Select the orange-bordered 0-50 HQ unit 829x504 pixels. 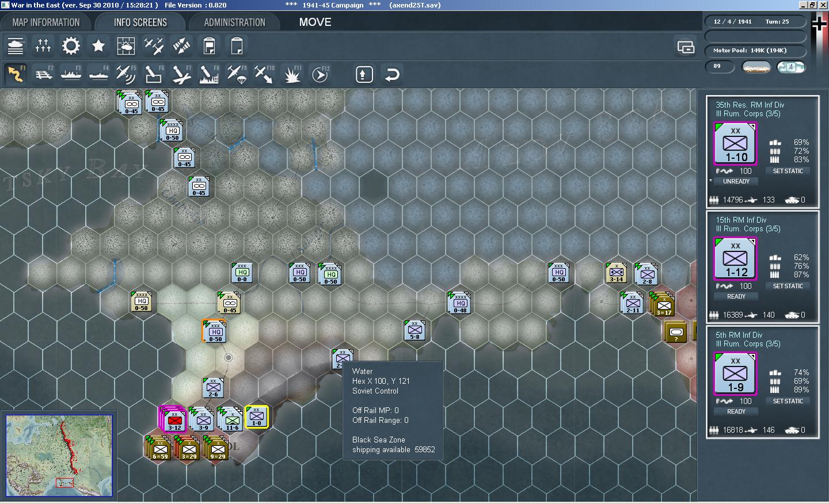(215, 331)
